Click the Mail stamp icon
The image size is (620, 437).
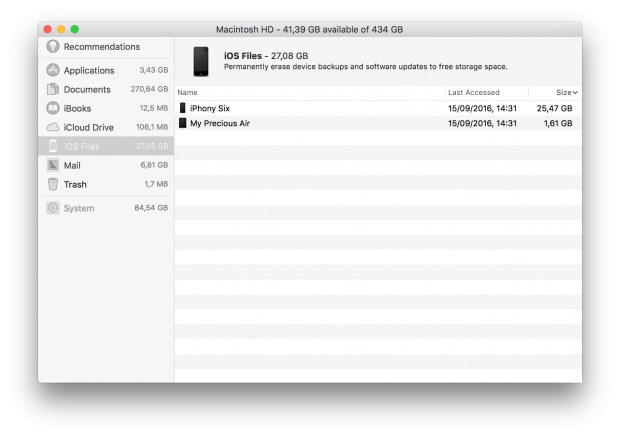tap(53, 165)
